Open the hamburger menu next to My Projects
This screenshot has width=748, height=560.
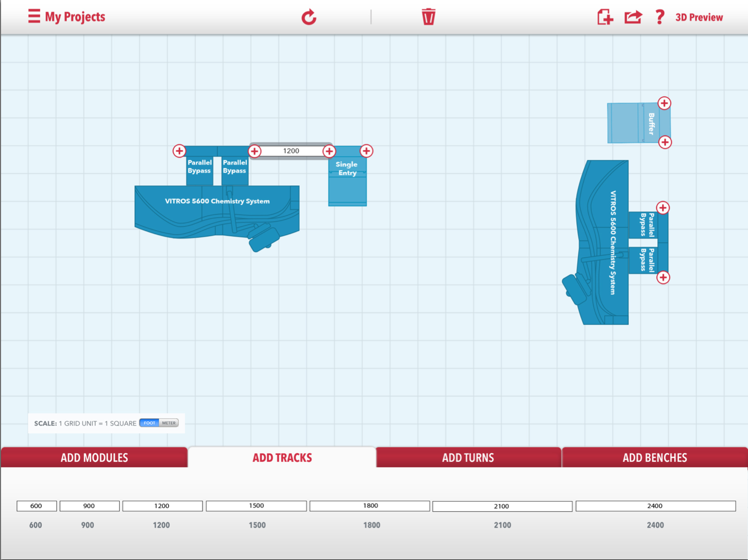tap(34, 16)
